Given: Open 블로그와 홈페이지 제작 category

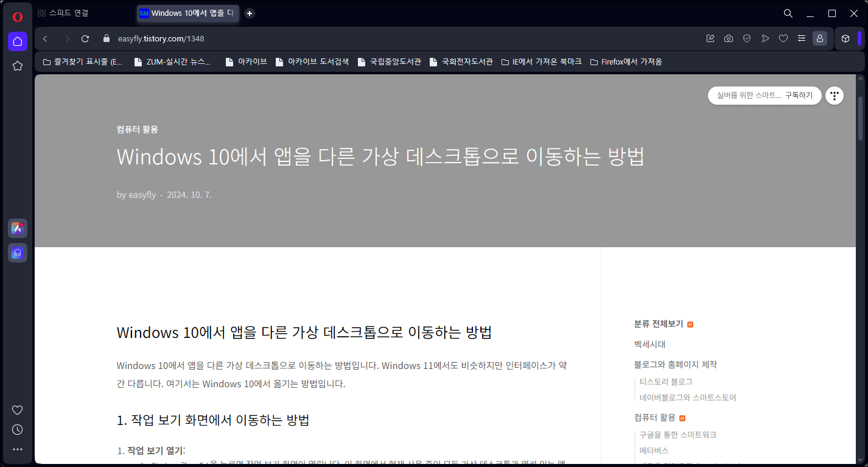Looking at the screenshot, I should tap(676, 364).
